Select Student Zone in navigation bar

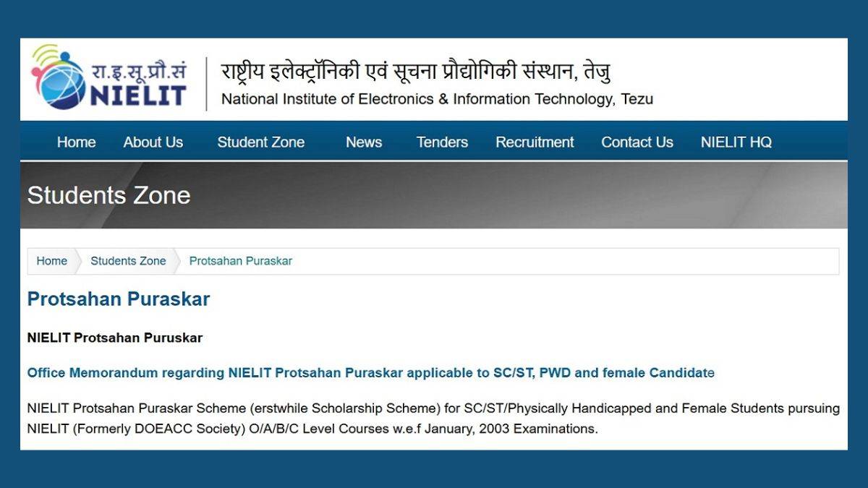click(x=260, y=142)
